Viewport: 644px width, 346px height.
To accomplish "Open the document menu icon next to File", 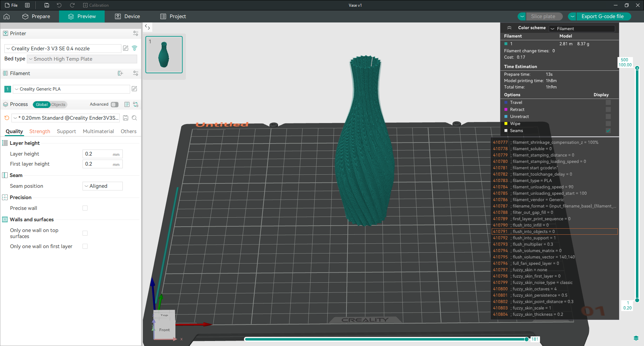I will pos(28,5).
